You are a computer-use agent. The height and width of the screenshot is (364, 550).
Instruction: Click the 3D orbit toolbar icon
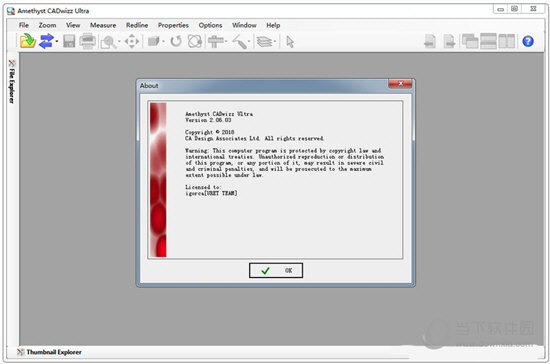(195, 41)
